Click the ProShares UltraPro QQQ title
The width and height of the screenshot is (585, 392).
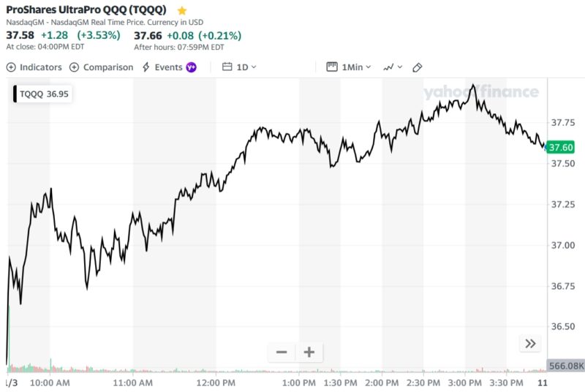[x=86, y=10]
